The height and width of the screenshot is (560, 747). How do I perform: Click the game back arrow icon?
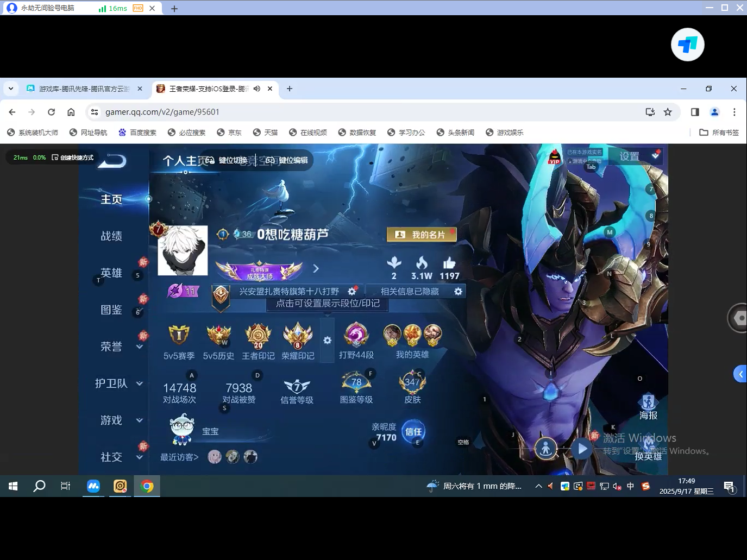point(112,161)
